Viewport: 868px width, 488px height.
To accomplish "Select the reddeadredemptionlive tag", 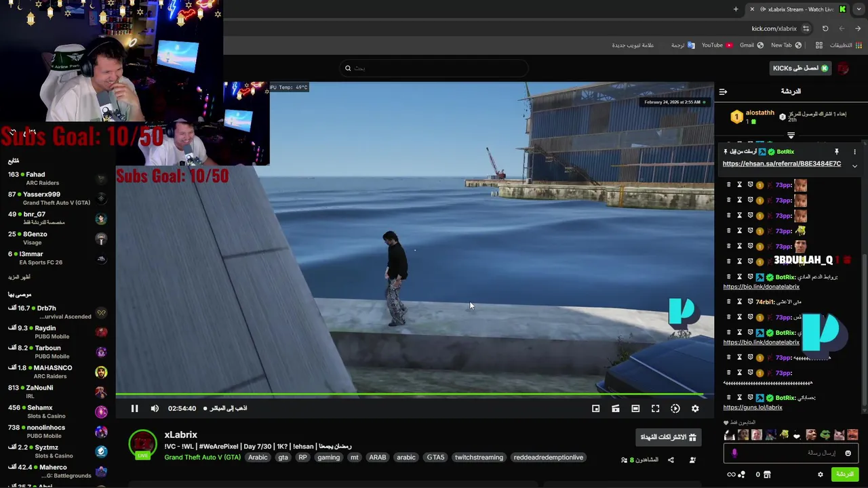I will pyautogui.click(x=548, y=457).
